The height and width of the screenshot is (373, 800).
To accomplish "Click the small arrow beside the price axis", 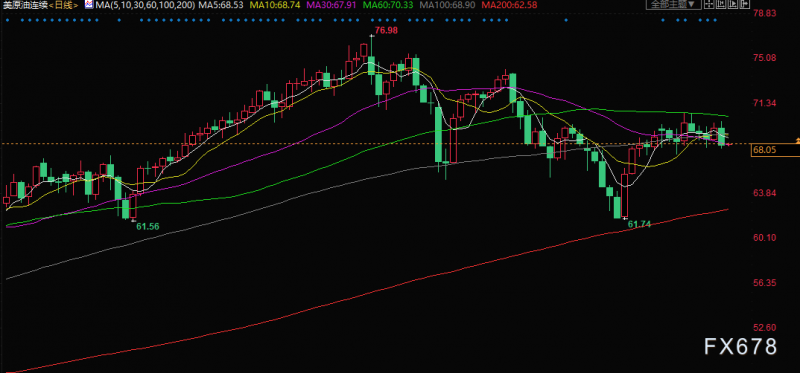I will tap(797, 139).
